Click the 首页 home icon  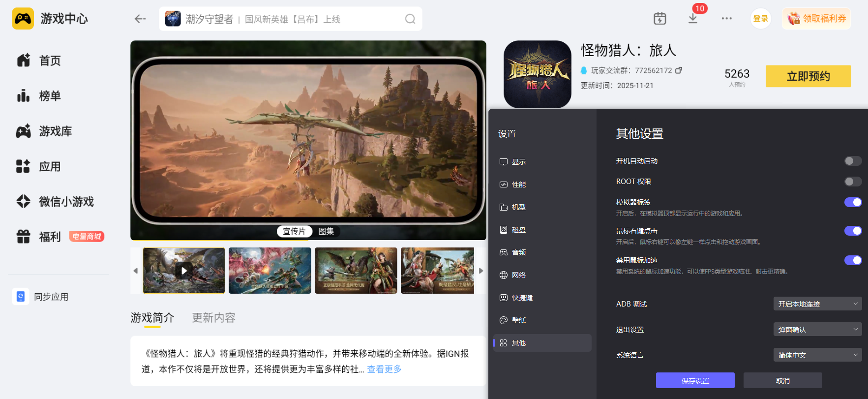[24, 61]
